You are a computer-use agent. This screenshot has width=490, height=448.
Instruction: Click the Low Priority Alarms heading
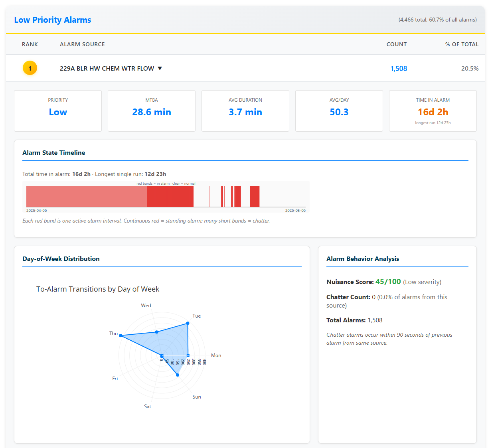tap(53, 20)
